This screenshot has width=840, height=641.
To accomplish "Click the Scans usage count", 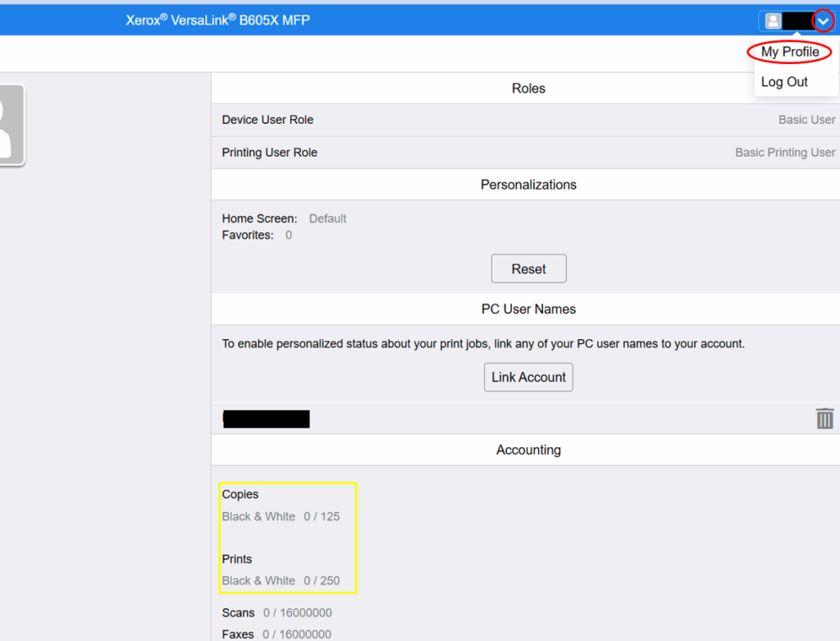I will (297, 613).
